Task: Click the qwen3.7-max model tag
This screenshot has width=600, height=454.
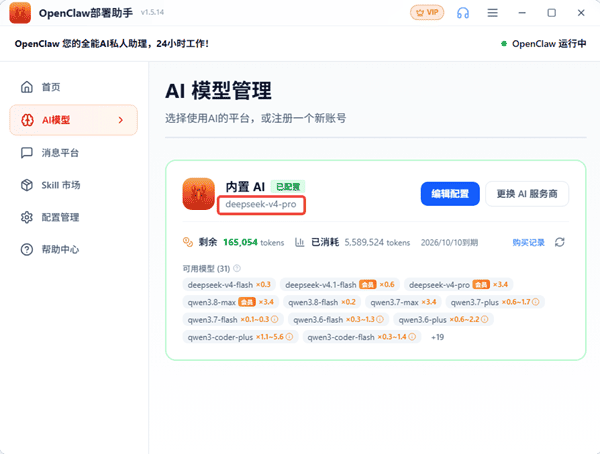Action: (403, 302)
